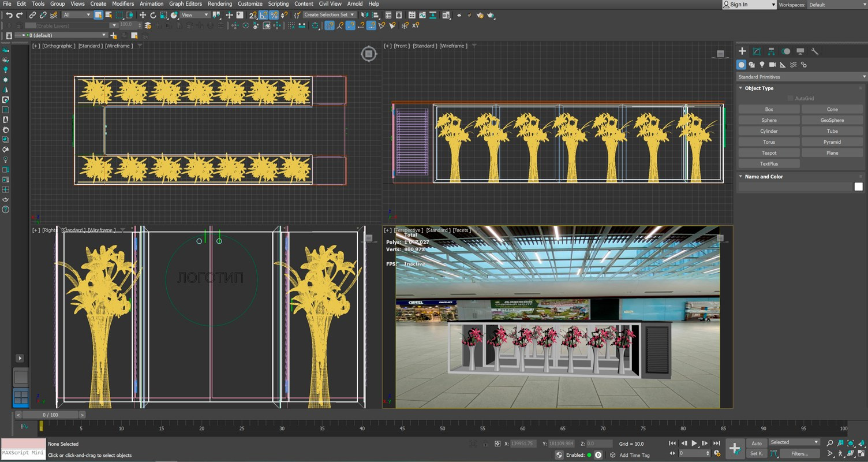Show the Cameras creation category
Image resolution: width=868 pixels, height=462 pixels.
(772, 65)
